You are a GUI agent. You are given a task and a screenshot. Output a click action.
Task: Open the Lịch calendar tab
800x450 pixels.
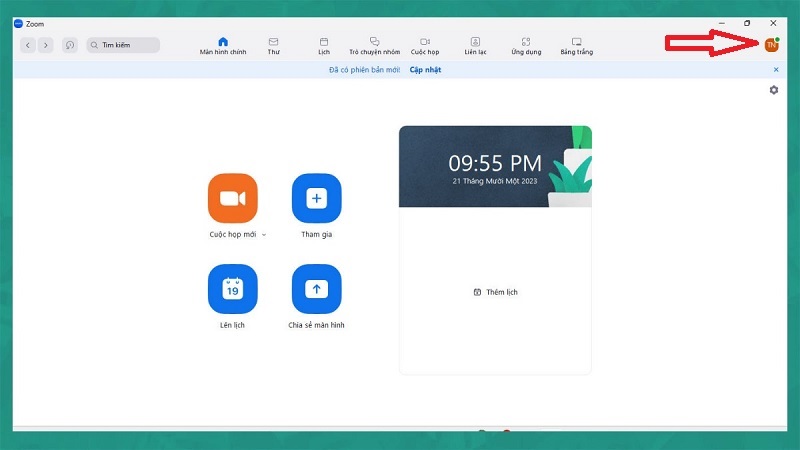[323, 45]
